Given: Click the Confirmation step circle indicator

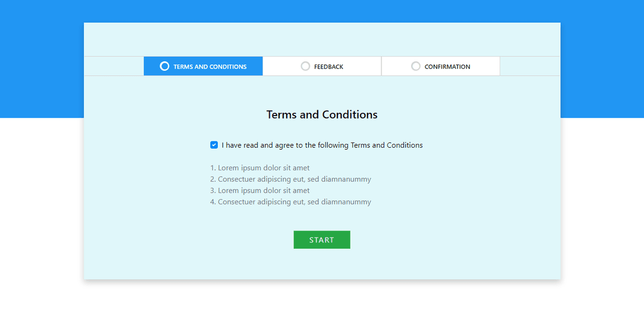Looking at the screenshot, I should click(416, 66).
